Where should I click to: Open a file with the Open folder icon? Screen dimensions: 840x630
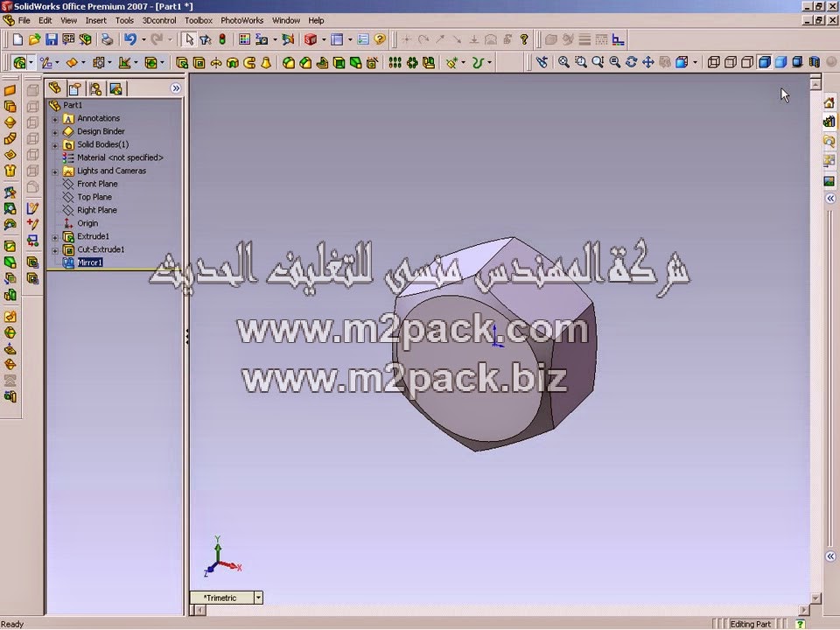click(34, 39)
